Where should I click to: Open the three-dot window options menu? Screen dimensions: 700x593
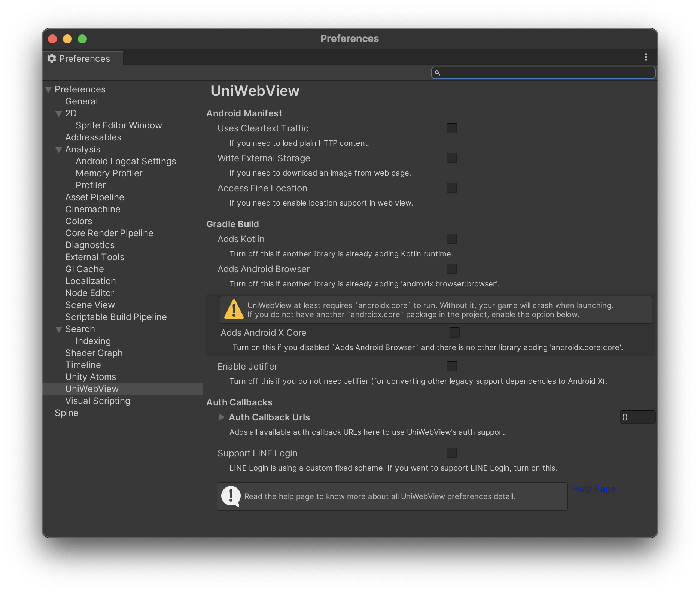tap(646, 57)
